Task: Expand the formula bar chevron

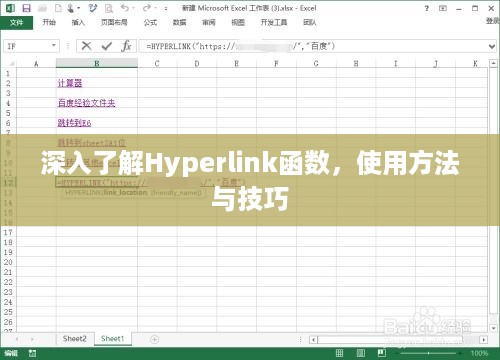Action: (x=492, y=46)
